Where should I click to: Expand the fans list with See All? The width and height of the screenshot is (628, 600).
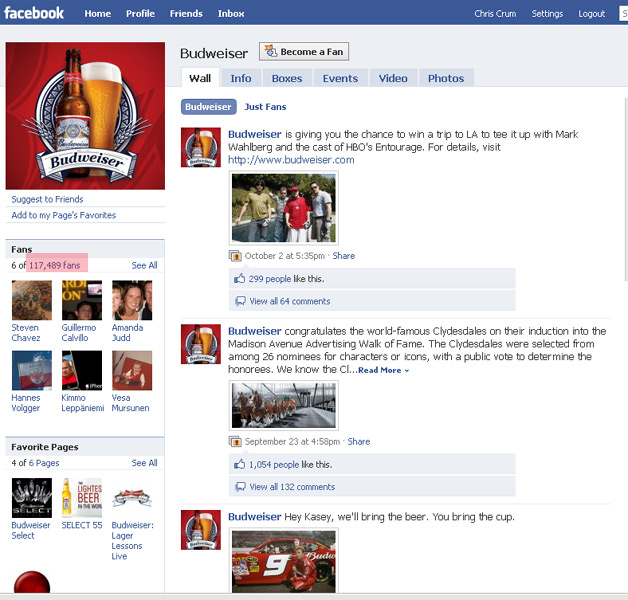pos(144,266)
